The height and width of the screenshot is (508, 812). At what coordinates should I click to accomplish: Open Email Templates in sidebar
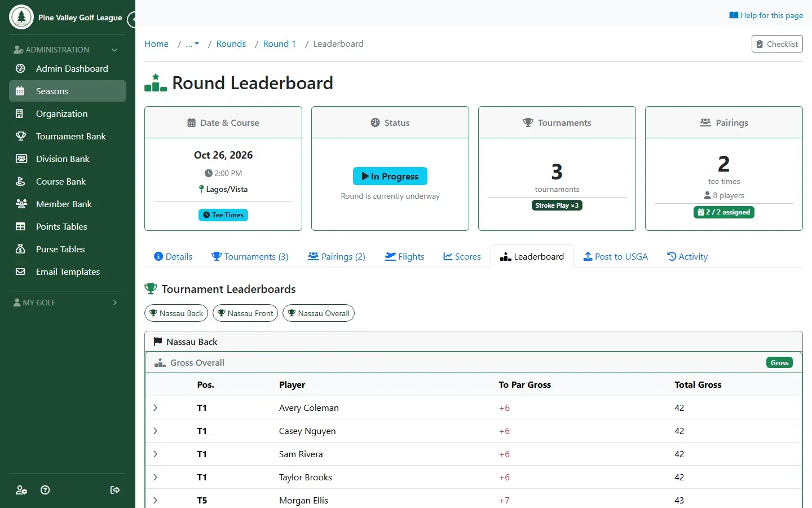(x=68, y=271)
